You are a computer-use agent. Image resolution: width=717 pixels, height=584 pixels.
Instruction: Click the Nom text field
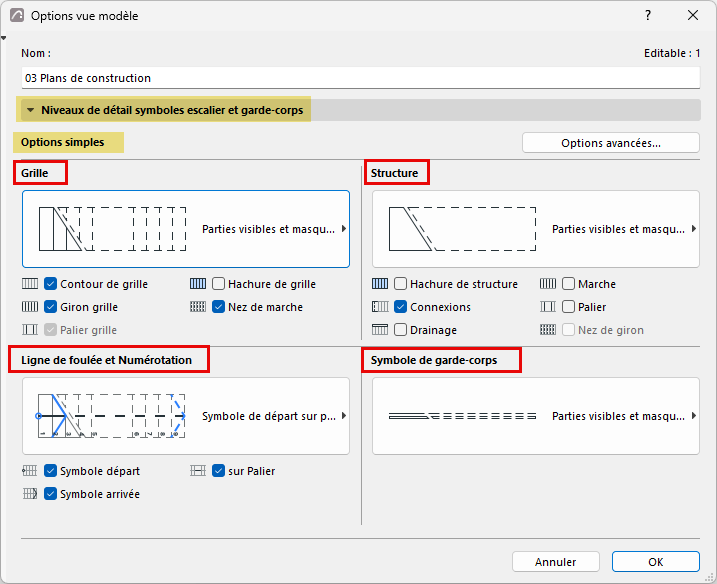coord(360,78)
